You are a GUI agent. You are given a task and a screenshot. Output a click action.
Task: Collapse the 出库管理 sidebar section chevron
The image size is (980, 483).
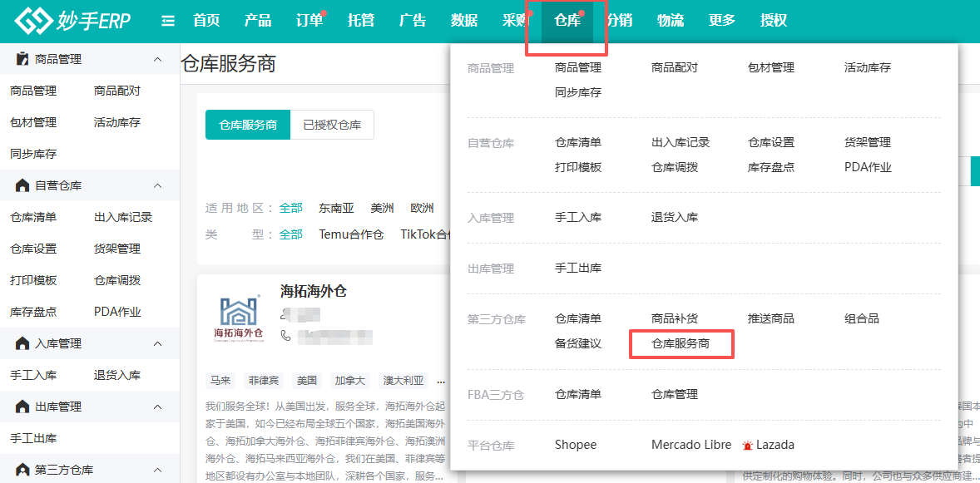pos(157,407)
